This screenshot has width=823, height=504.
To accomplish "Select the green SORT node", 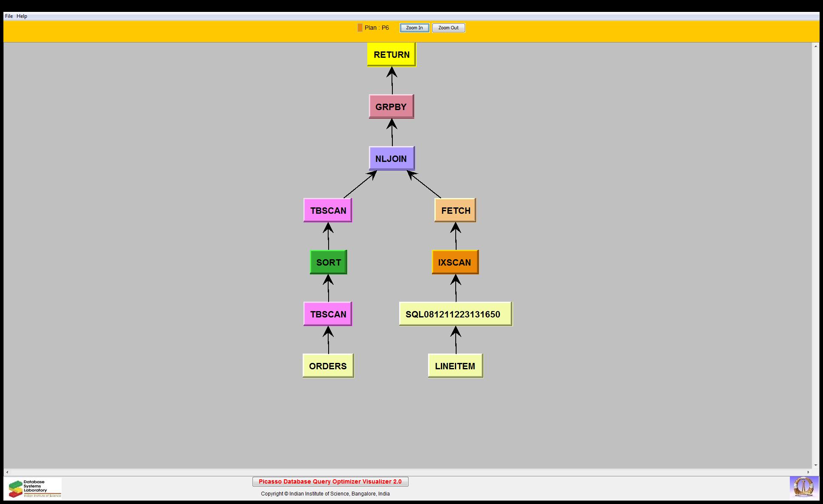I will pyautogui.click(x=328, y=262).
